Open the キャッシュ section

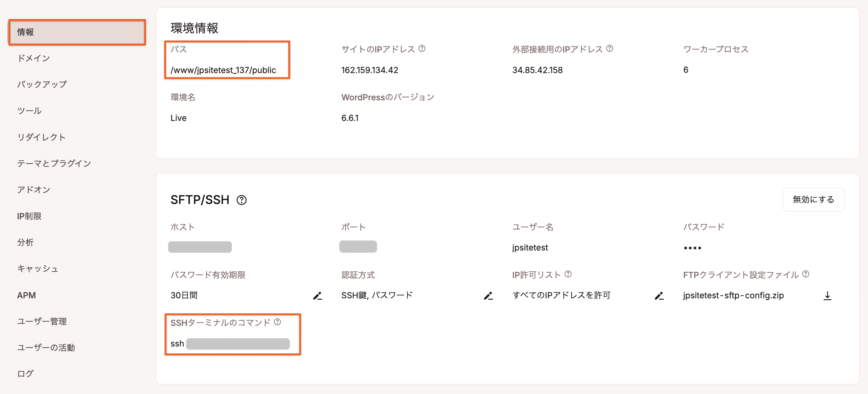(38, 268)
